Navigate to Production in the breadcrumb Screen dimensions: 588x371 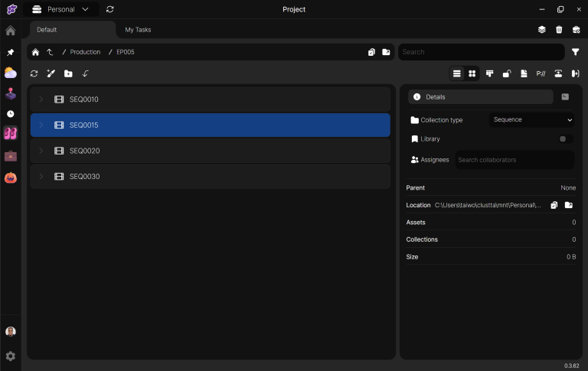[x=85, y=52]
